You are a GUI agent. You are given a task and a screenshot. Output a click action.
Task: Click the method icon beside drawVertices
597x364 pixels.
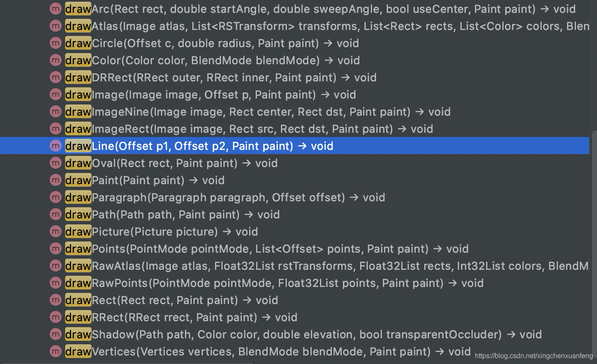click(56, 352)
